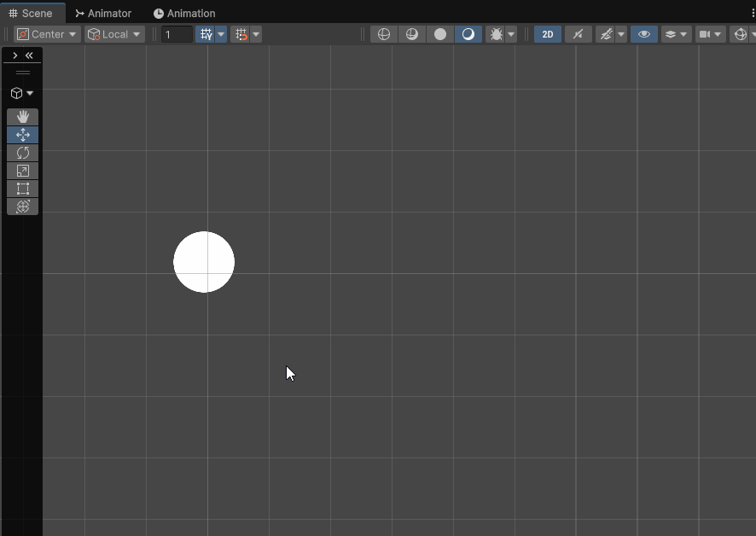Select Unlit draw mode (solid circle)

point(440,34)
